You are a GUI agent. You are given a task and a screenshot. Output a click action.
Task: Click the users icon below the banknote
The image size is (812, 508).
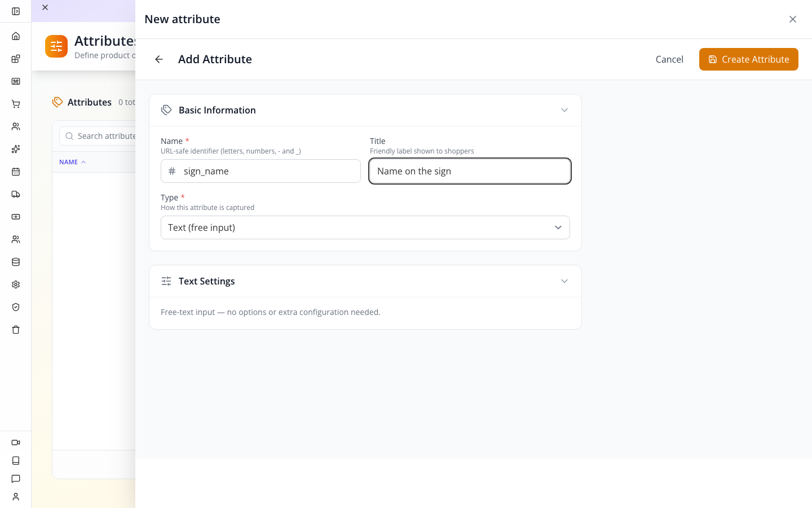(x=16, y=239)
